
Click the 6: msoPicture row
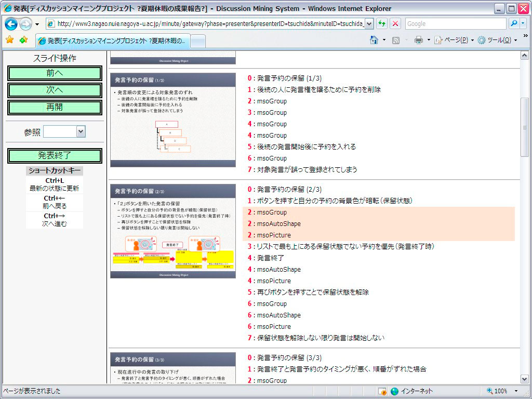coord(269,327)
